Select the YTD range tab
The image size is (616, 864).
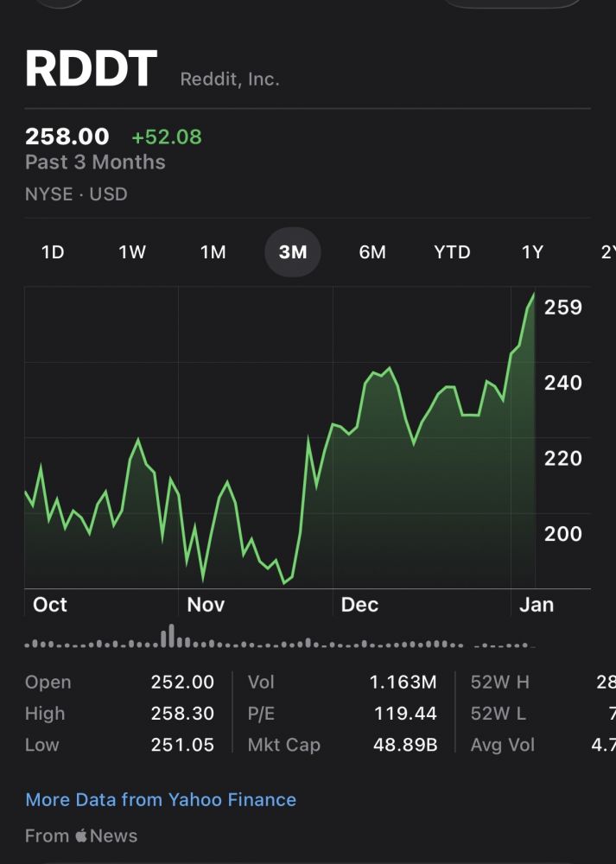click(452, 252)
